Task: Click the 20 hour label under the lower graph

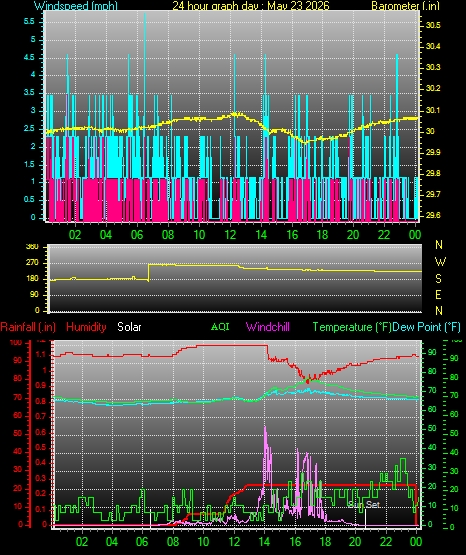Action: [355, 542]
